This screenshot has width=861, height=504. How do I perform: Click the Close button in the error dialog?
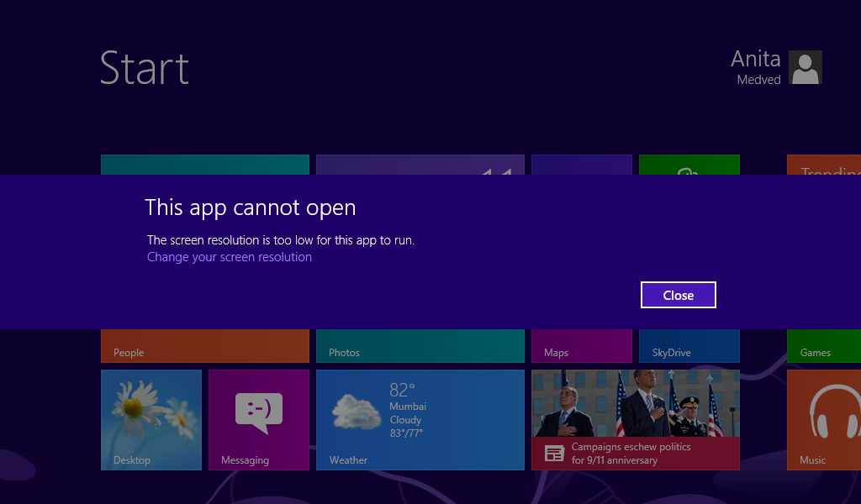point(678,295)
